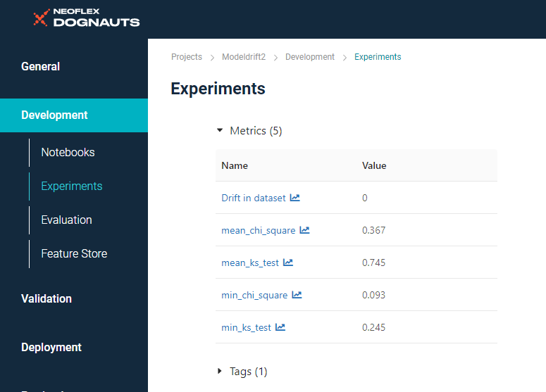Open the Validation sidebar section
This screenshot has width=546, height=392.
click(x=46, y=298)
